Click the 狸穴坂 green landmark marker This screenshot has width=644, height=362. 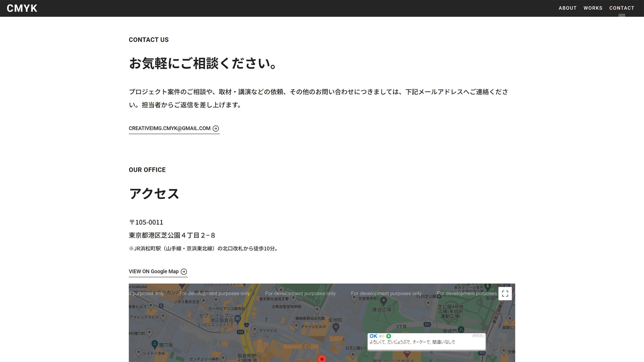(x=155, y=344)
